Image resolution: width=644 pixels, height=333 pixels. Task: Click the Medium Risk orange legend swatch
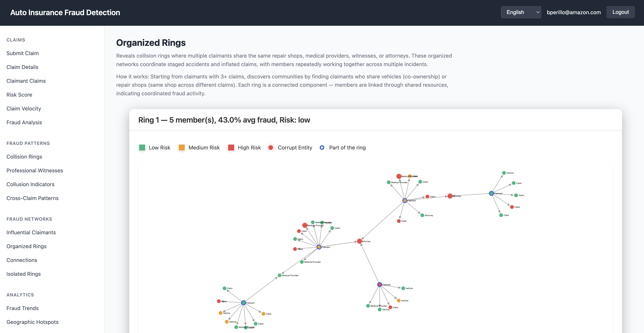point(182,148)
